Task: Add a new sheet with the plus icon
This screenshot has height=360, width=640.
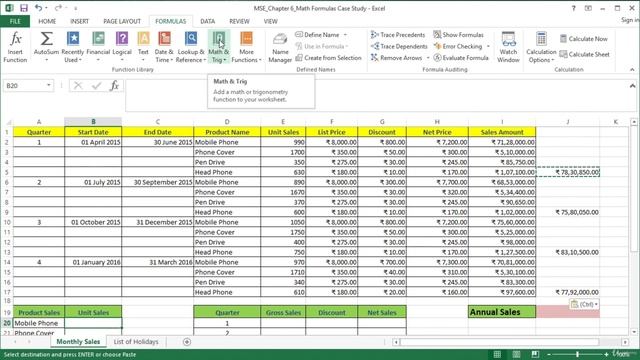Action: click(187, 342)
